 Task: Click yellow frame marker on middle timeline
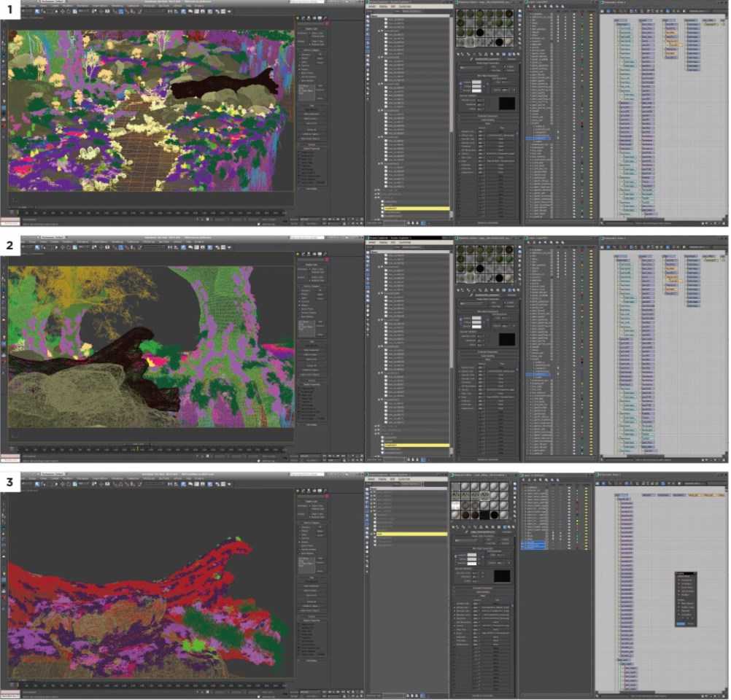tap(137, 448)
